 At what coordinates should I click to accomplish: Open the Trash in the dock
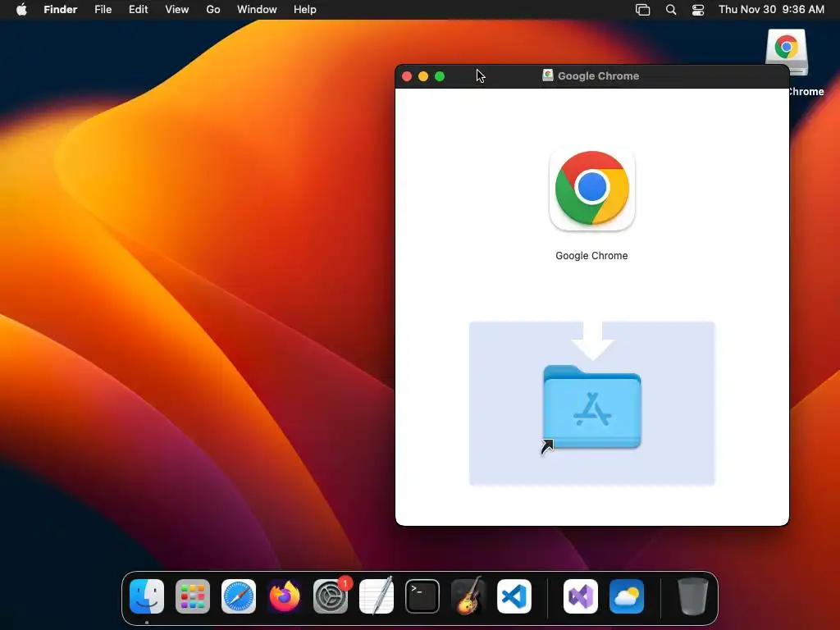[692, 596]
